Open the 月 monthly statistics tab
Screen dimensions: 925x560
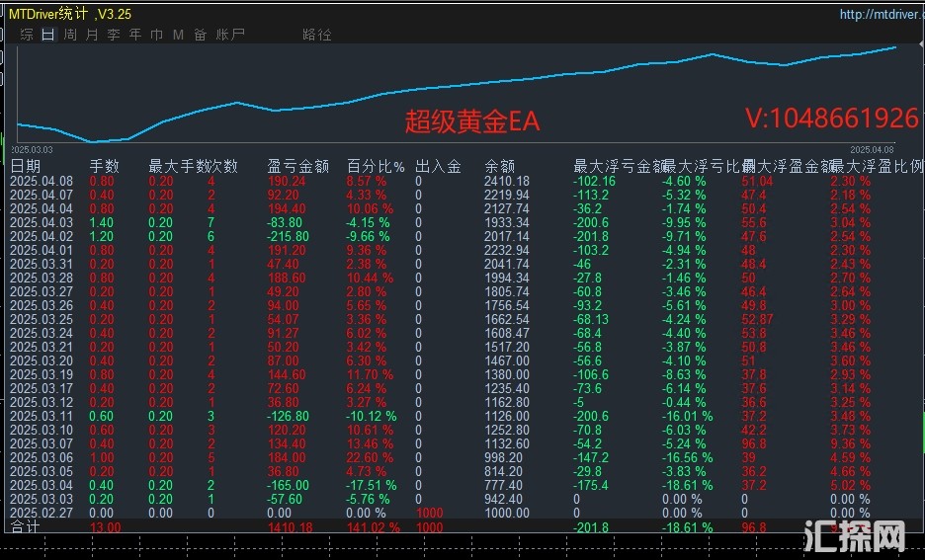pos(92,35)
